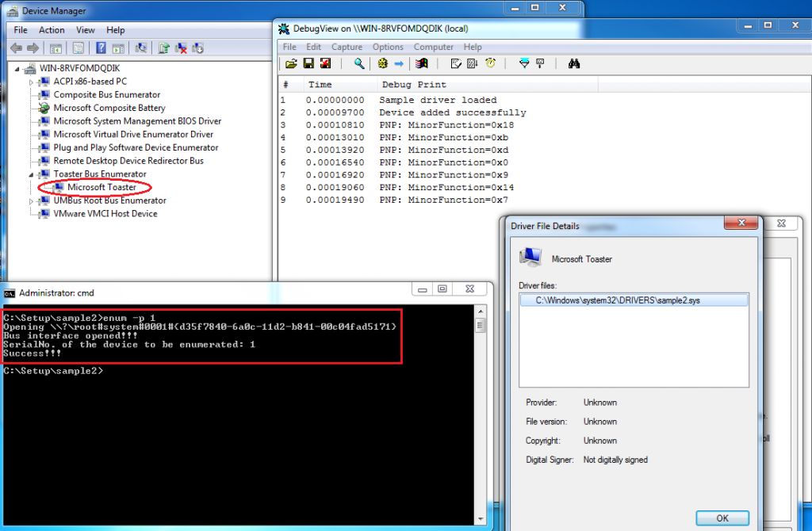Open a saved log in DebugView

pos(289,63)
